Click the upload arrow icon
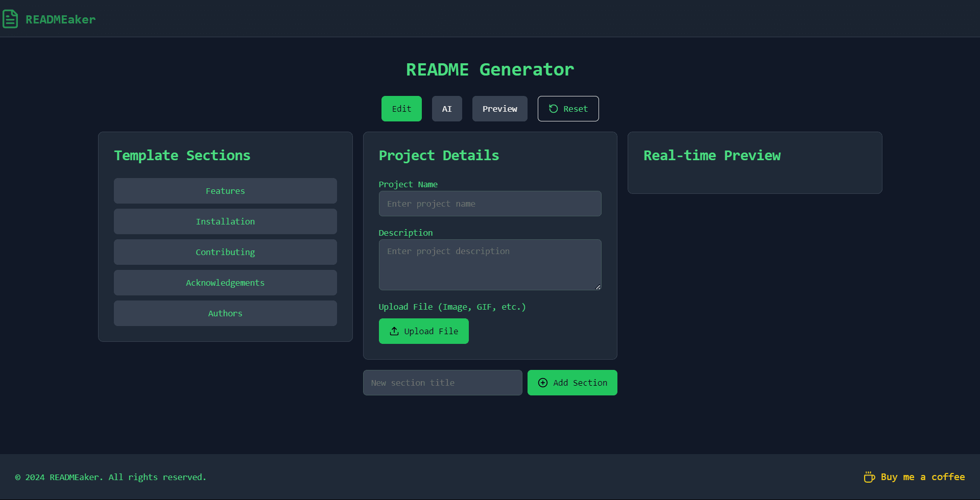Screen dimensions: 980x500 tap(394, 331)
